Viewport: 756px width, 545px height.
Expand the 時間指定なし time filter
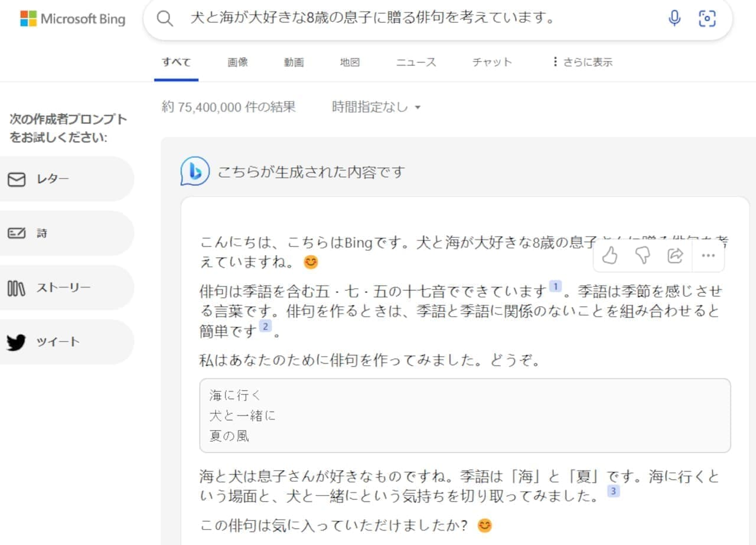[x=376, y=107]
